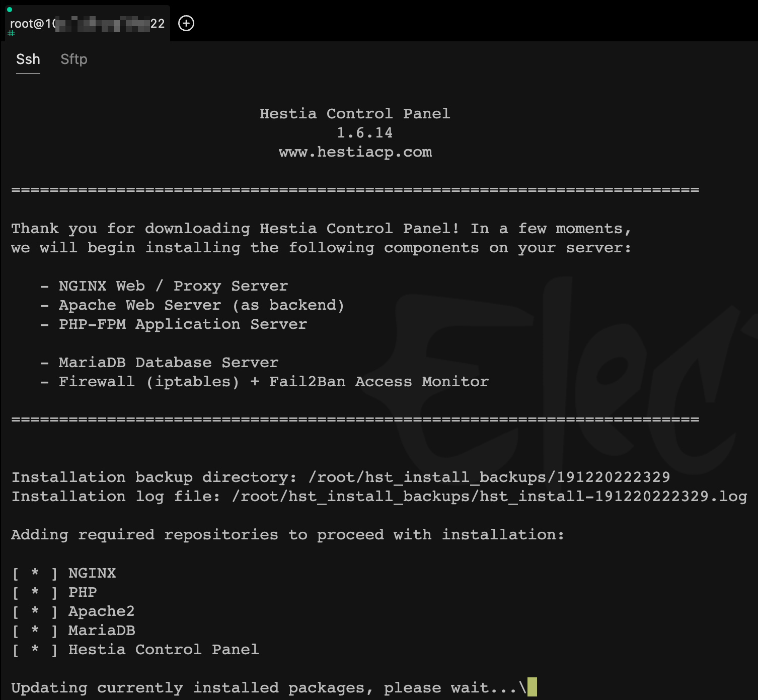The height and width of the screenshot is (700, 758).
Task: Click the asterisk marker next to PHP
Action: [35, 592]
